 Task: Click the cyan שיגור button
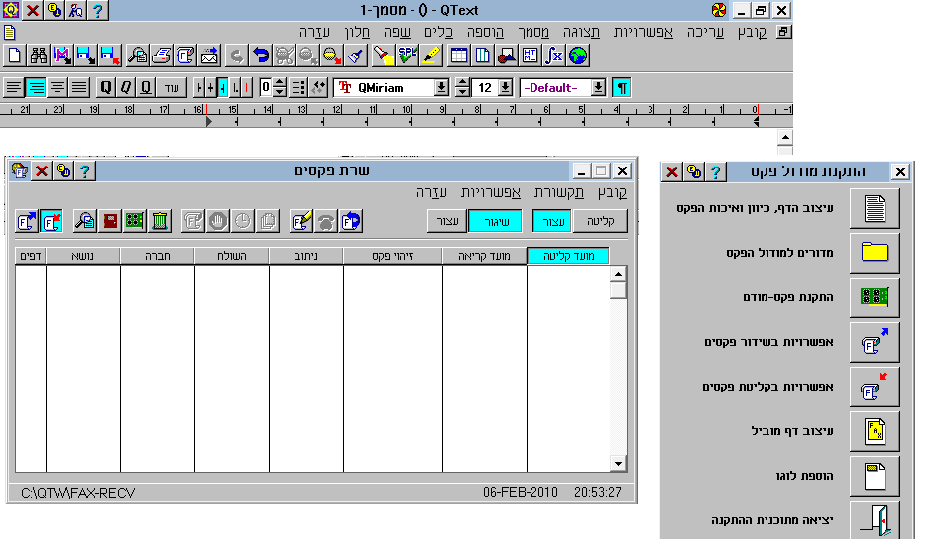tap(494, 221)
